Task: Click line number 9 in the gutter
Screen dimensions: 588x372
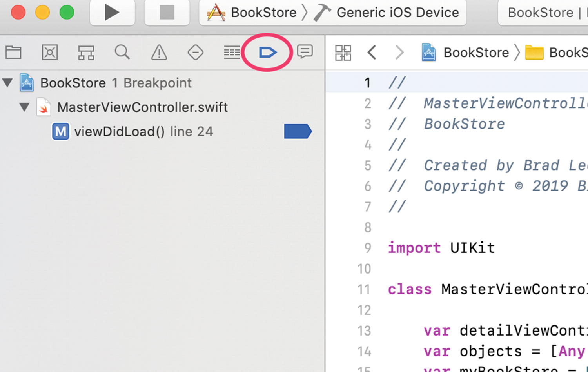Action: click(x=368, y=248)
